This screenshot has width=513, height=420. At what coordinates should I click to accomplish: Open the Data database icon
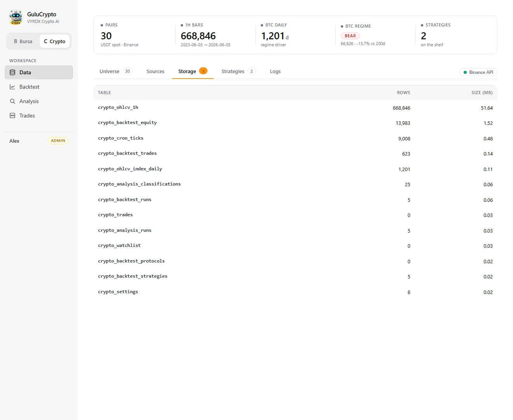click(x=12, y=72)
